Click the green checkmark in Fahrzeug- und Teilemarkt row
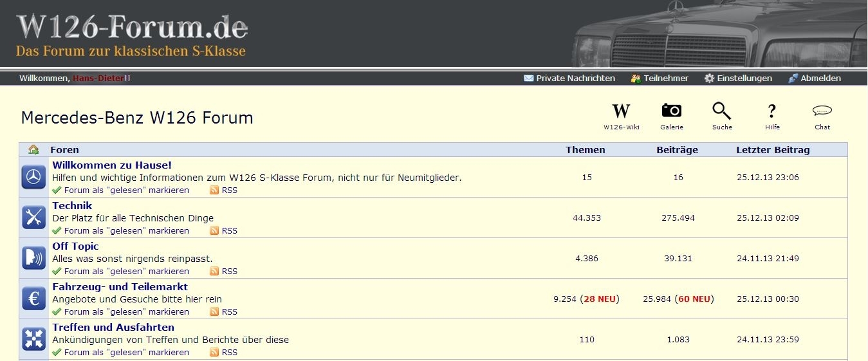This screenshot has height=361, width=868. tap(57, 311)
